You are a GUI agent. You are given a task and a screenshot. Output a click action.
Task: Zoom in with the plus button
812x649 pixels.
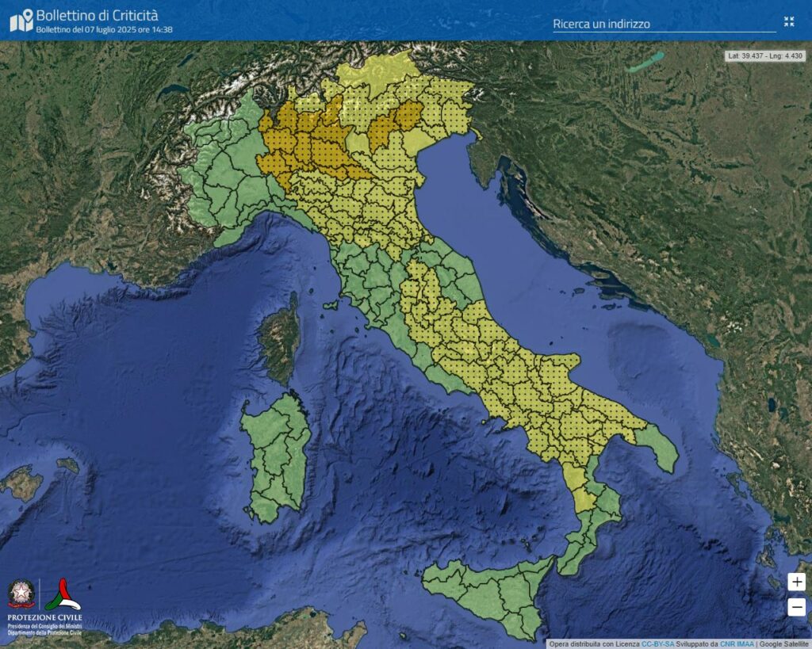point(796,582)
